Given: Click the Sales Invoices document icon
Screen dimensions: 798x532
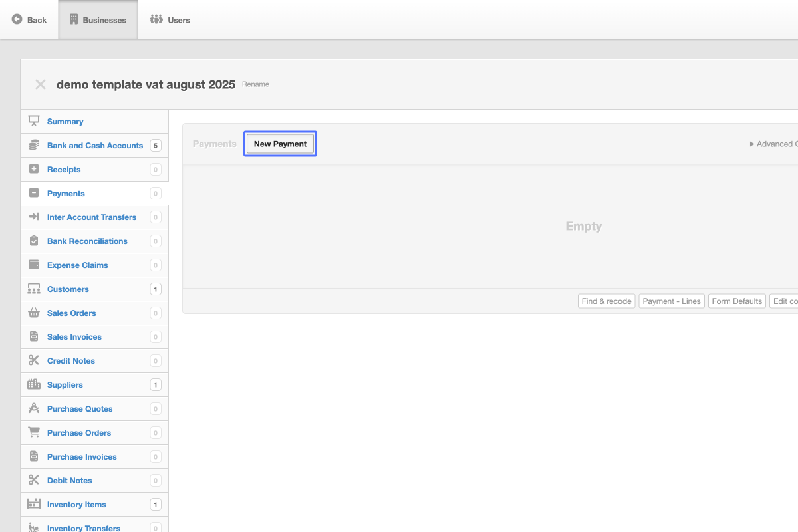Looking at the screenshot, I should 34,336.
